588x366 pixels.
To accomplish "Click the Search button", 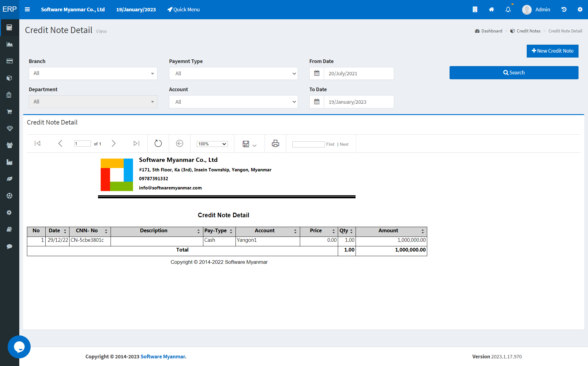I will 514,73.
